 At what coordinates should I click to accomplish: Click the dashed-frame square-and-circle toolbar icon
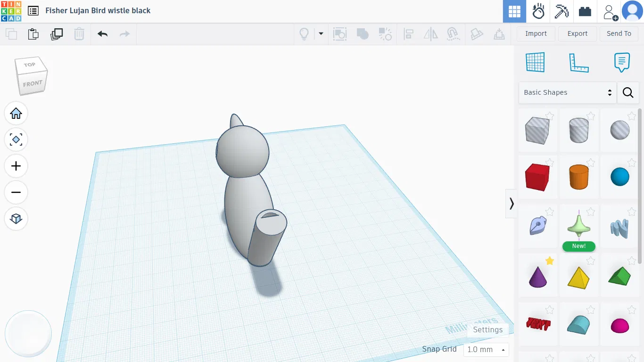340,34
